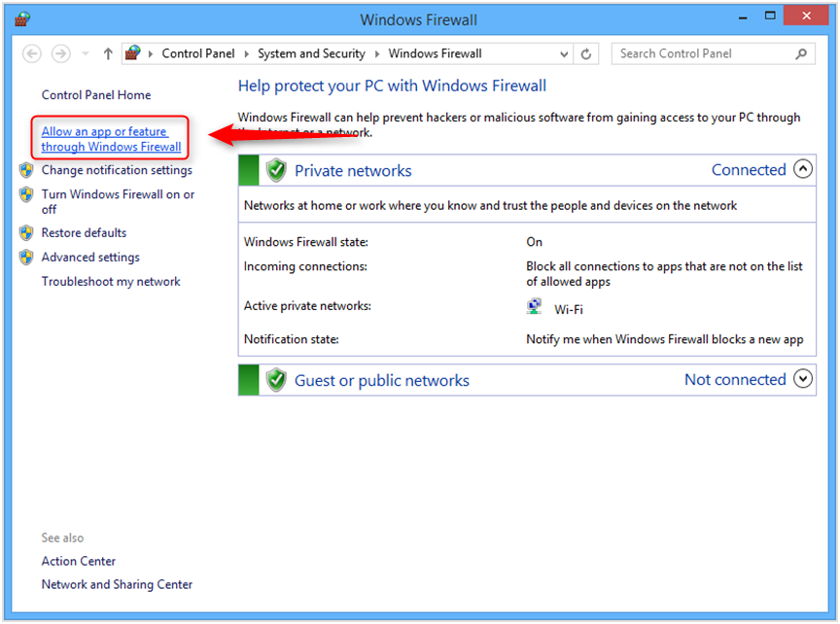Click the Windows Firewall title bar icon

(22, 19)
